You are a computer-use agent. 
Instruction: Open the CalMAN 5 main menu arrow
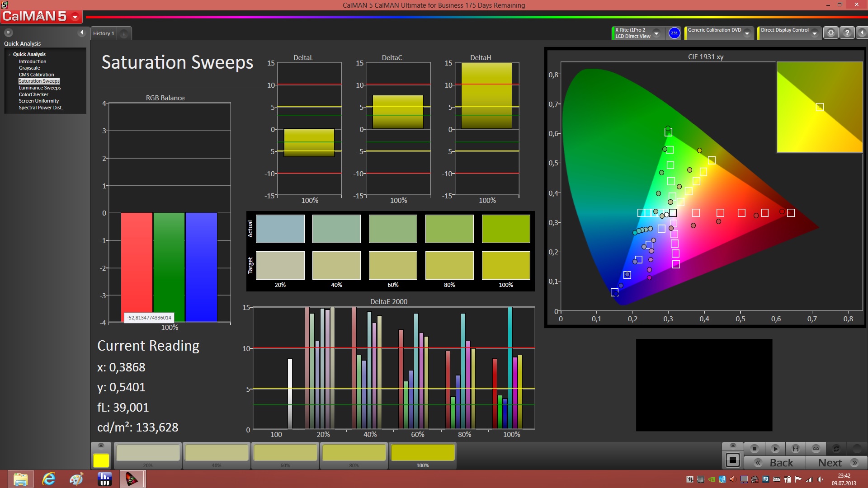click(x=75, y=17)
